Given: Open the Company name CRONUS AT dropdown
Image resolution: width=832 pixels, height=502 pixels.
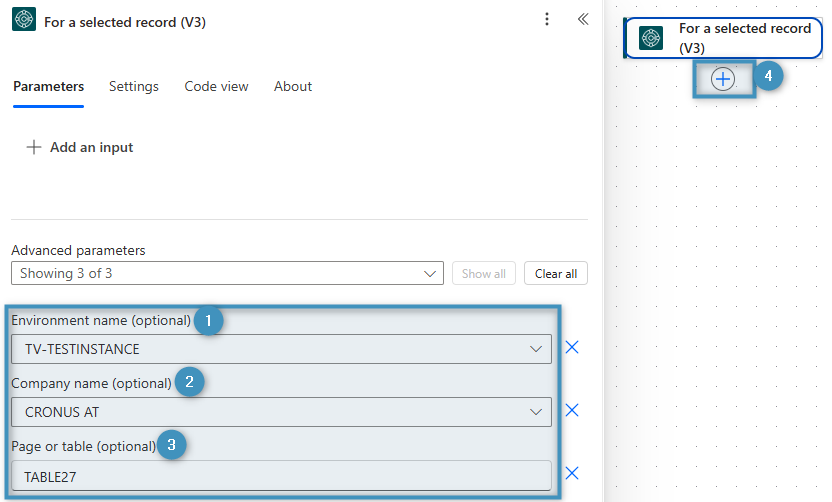Looking at the screenshot, I should [x=281, y=412].
